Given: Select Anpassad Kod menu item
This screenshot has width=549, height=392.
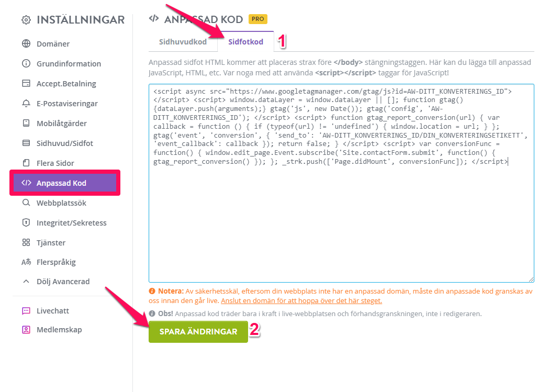Looking at the screenshot, I should 65,183.
